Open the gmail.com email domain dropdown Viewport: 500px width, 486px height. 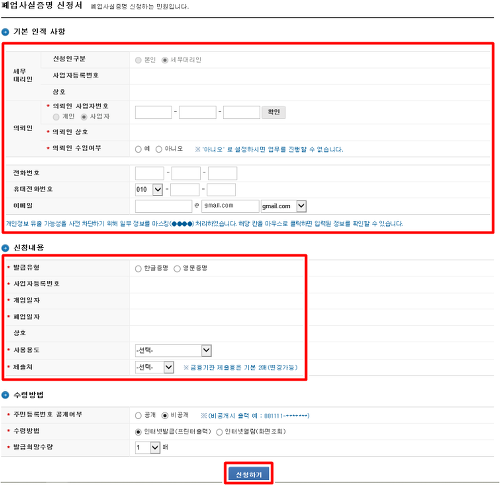[x=284, y=206]
